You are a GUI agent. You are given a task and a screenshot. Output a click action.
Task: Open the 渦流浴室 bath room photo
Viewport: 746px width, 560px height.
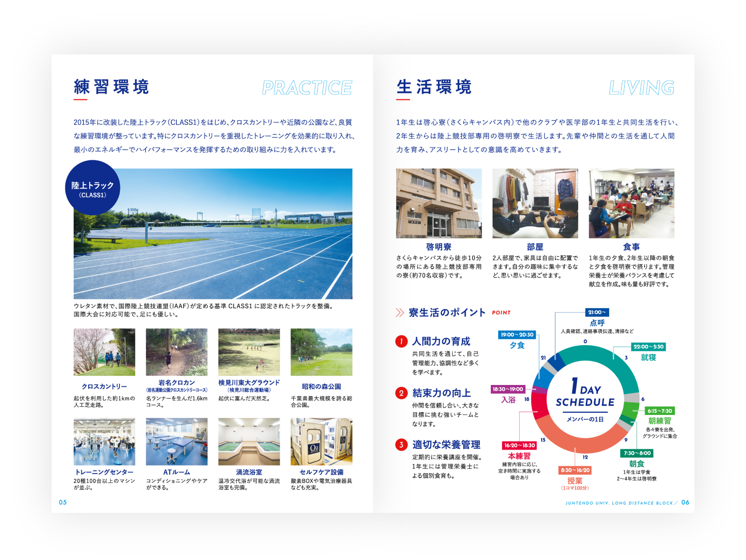249,442
